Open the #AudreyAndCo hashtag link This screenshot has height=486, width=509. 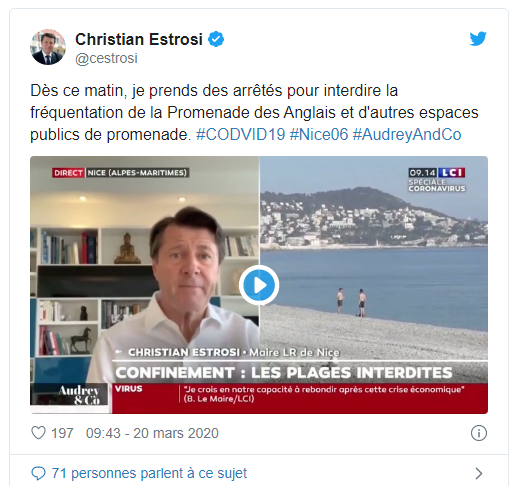pos(407,135)
